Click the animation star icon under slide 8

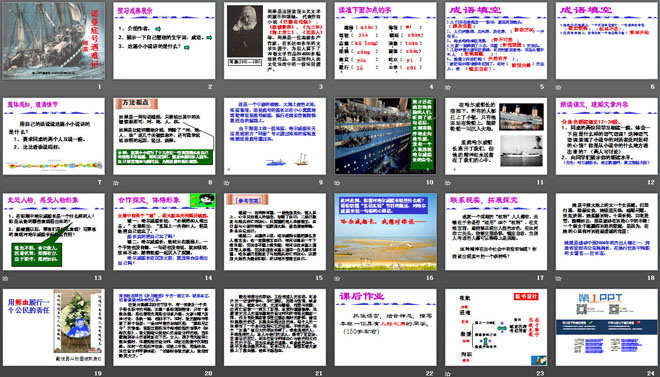pyautogui.click(x=116, y=183)
